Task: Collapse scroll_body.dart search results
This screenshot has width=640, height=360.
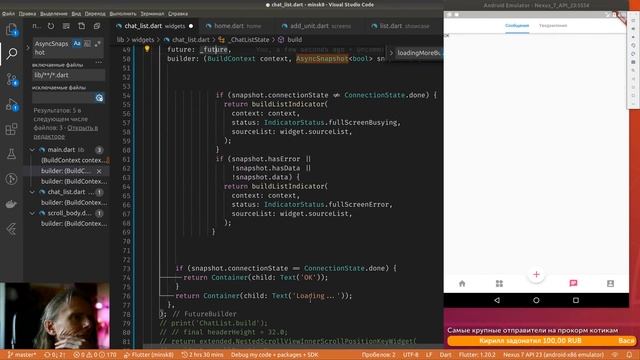Action: point(32,213)
